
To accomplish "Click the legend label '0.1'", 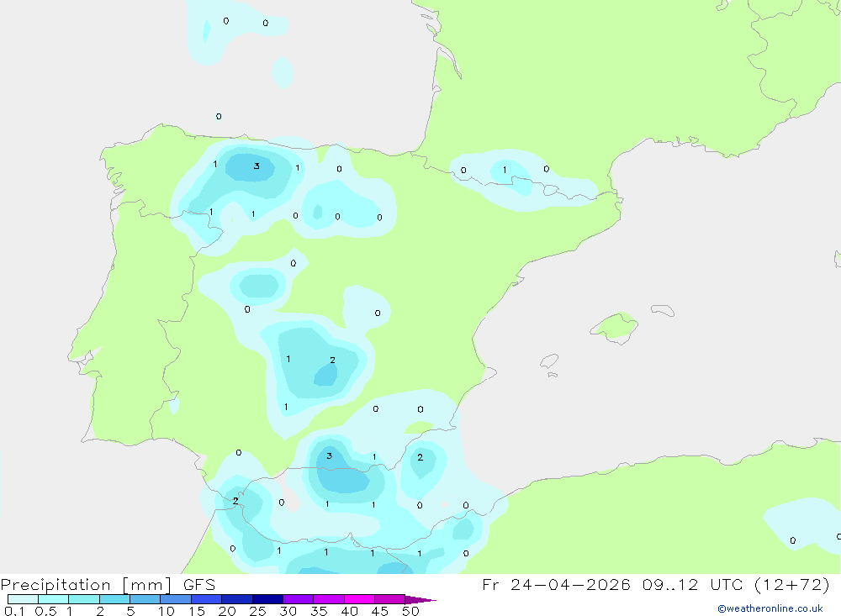I will pos(14,611).
